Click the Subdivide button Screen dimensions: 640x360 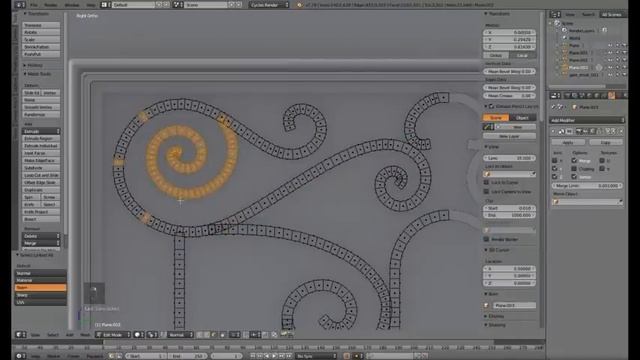click(41, 168)
